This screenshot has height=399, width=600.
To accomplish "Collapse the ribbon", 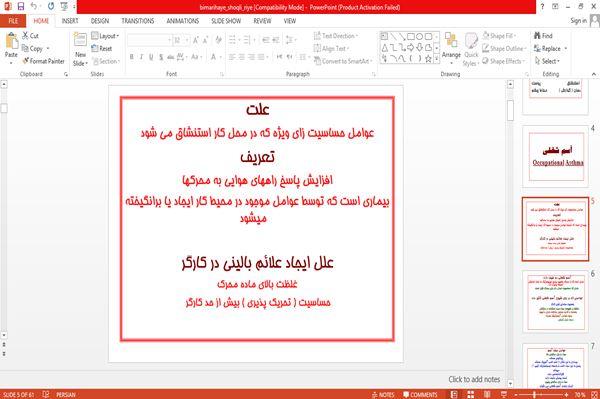I will [594, 74].
